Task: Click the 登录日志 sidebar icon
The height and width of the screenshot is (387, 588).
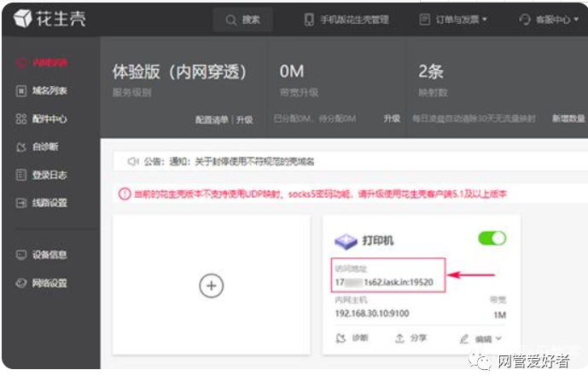Action: [21, 175]
